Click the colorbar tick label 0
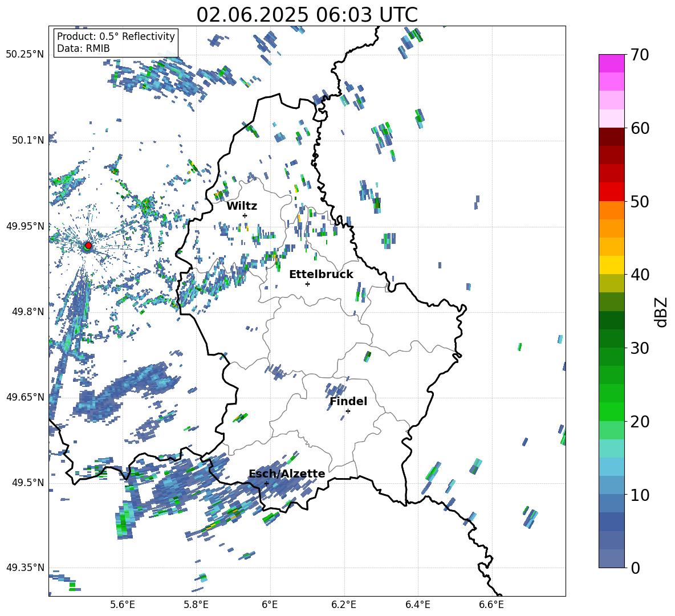The width and height of the screenshot is (675, 616). (x=635, y=568)
